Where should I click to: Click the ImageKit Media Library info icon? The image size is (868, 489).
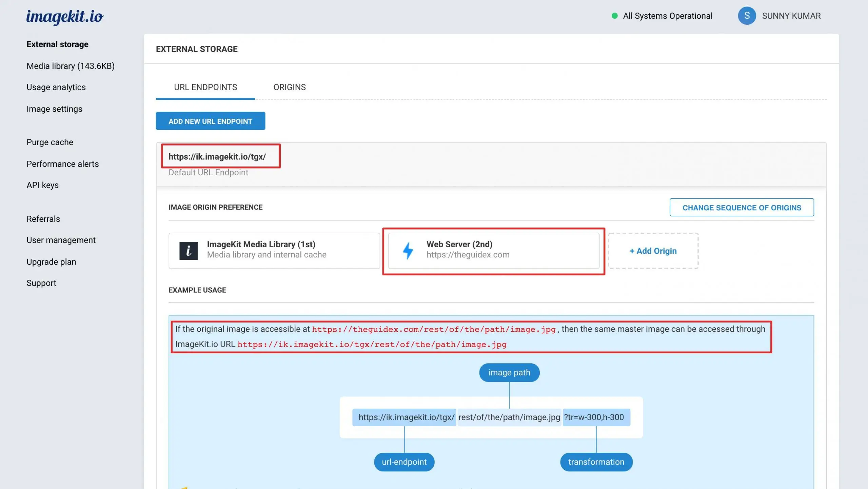[189, 250]
